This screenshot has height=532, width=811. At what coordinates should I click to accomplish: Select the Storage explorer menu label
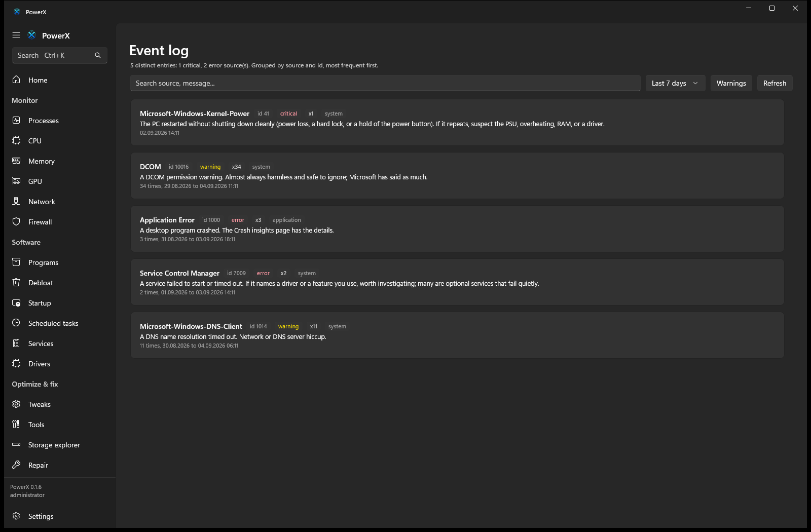click(x=54, y=445)
